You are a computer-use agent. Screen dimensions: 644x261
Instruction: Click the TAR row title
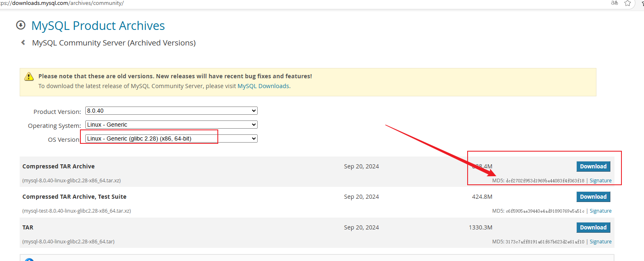click(x=28, y=227)
